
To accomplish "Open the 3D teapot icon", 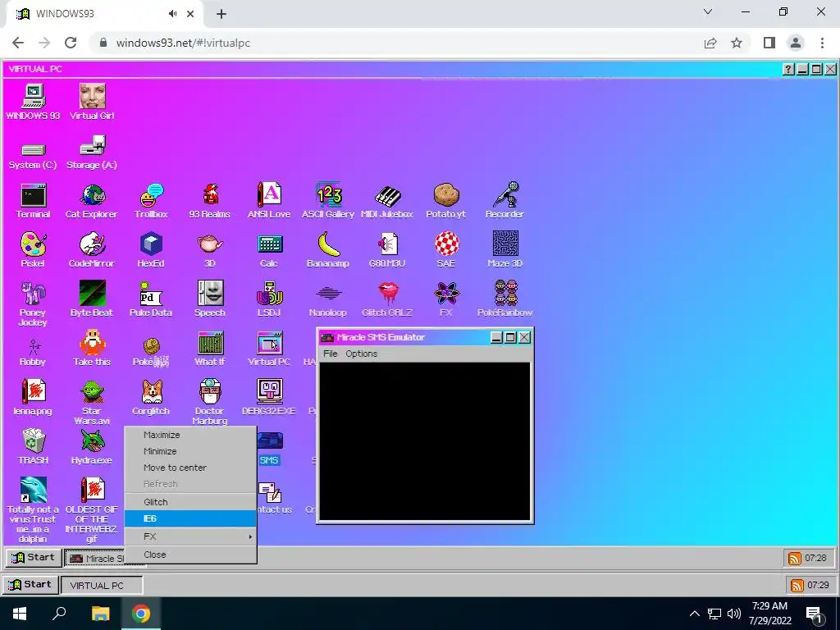I will click(x=210, y=250).
